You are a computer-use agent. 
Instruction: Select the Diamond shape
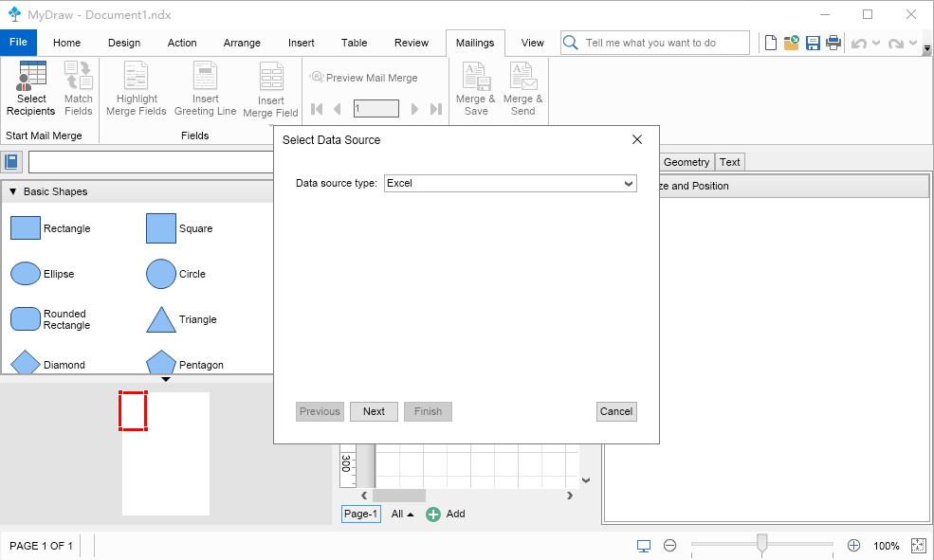[47, 364]
